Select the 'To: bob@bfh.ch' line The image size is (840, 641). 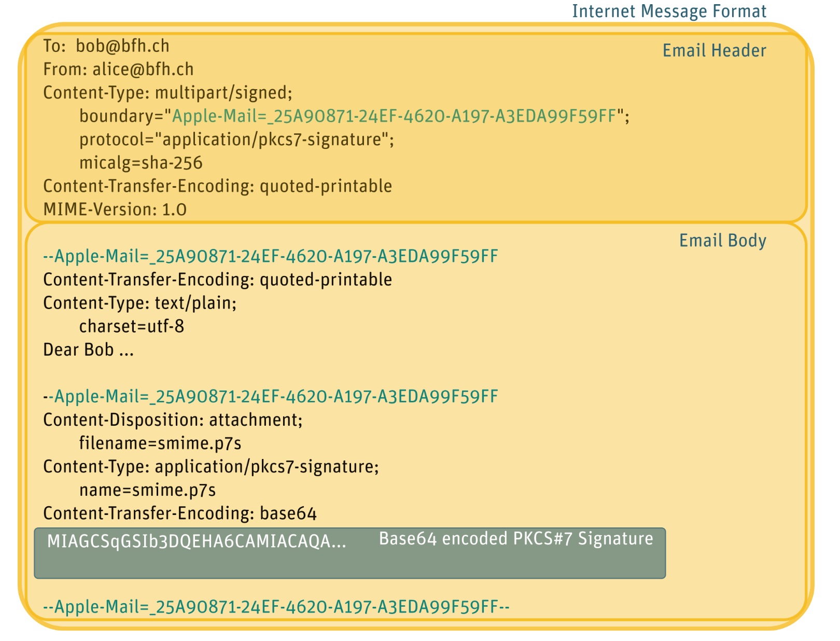pyautogui.click(x=106, y=46)
